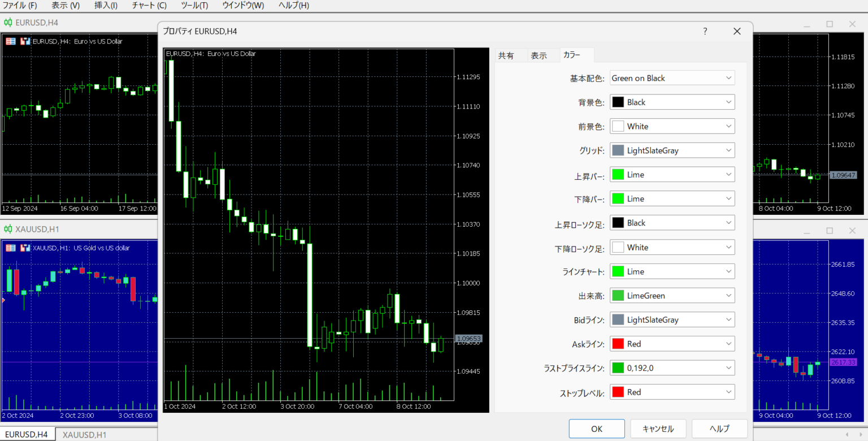Click the one-click trading icon in EURUSD chart
This screenshot has height=441, width=868.
pos(11,41)
